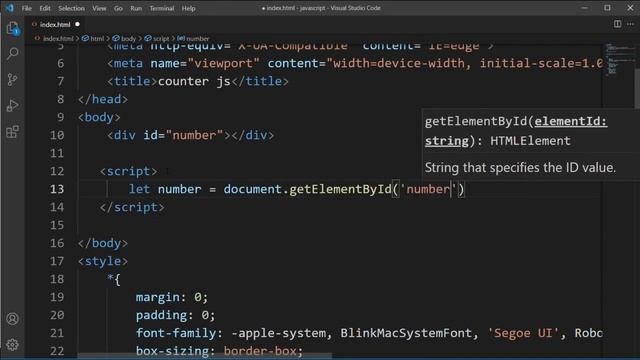
Task: Click line number 17 in gutter
Action: (57, 261)
